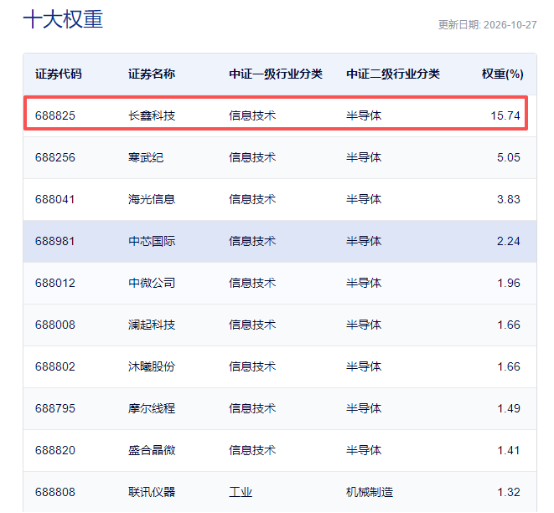Viewport: 554px width, 513px height.
Task: Click the weight value 1.41
Action: point(508,450)
